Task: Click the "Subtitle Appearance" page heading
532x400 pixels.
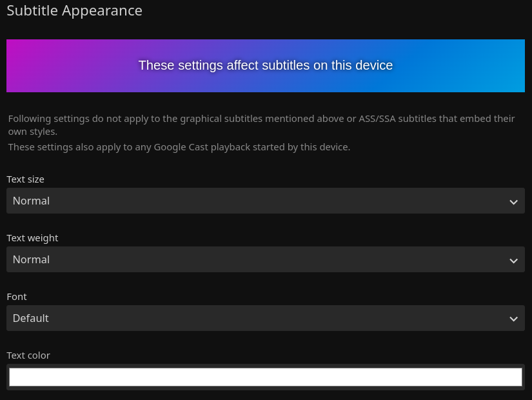Action: tap(74, 11)
